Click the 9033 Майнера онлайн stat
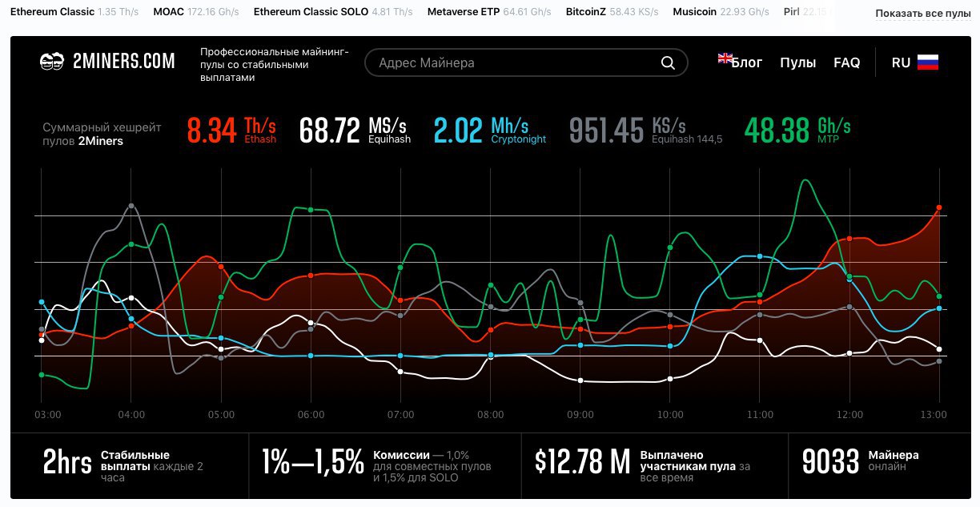The image size is (980, 507). coord(861,461)
